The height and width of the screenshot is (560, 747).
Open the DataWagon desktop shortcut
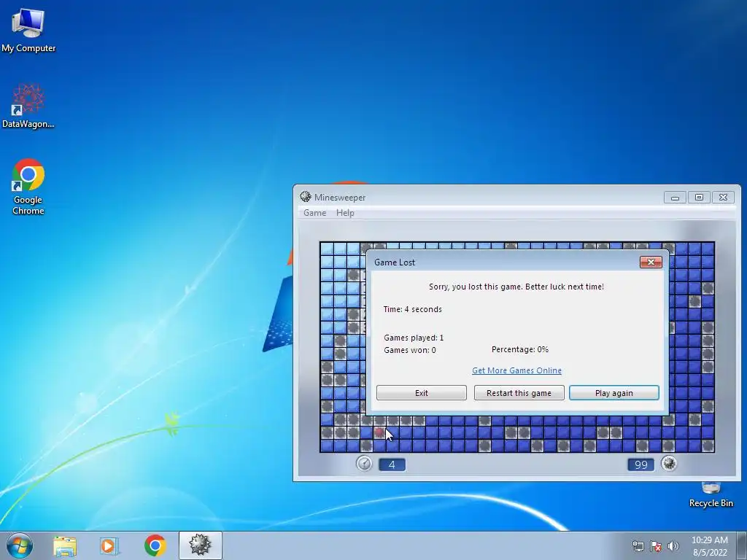point(28,106)
